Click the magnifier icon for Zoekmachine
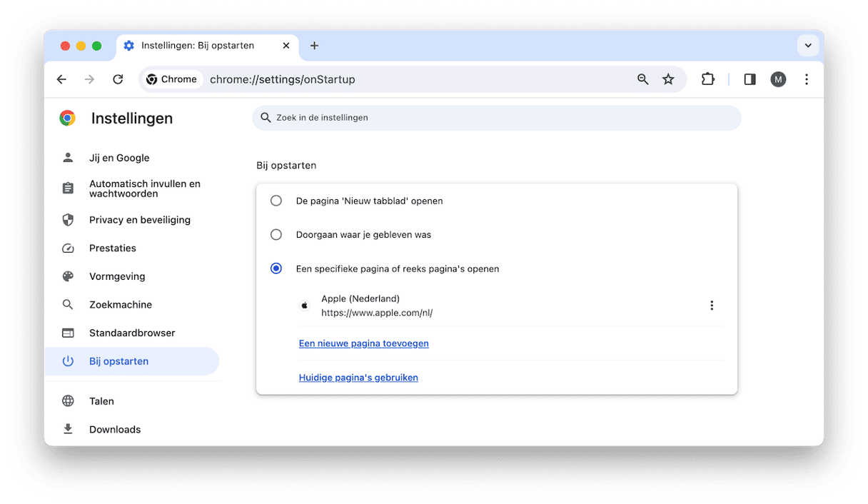The height and width of the screenshot is (504, 868). pyautogui.click(x=68, y=305)
